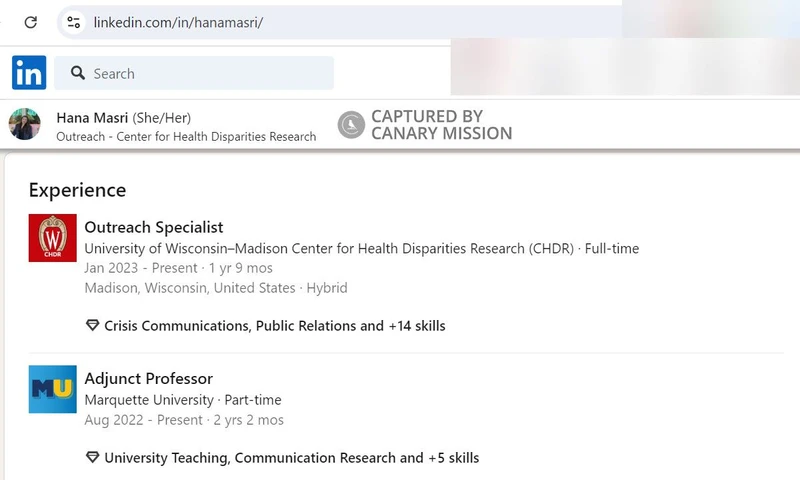Open the Adjunct Professor position title
This screenshot has height=480, width=800.
coord(148,378)
